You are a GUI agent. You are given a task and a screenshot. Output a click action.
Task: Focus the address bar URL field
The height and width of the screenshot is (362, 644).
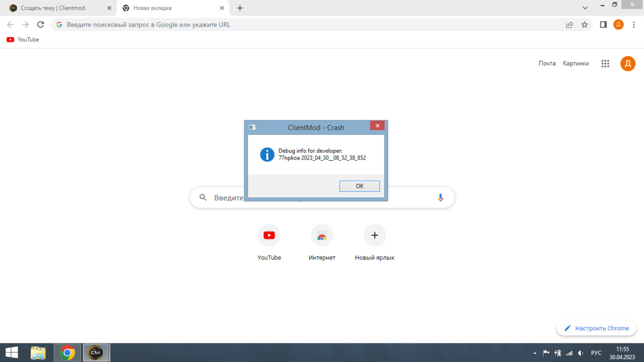pos(302,25)
